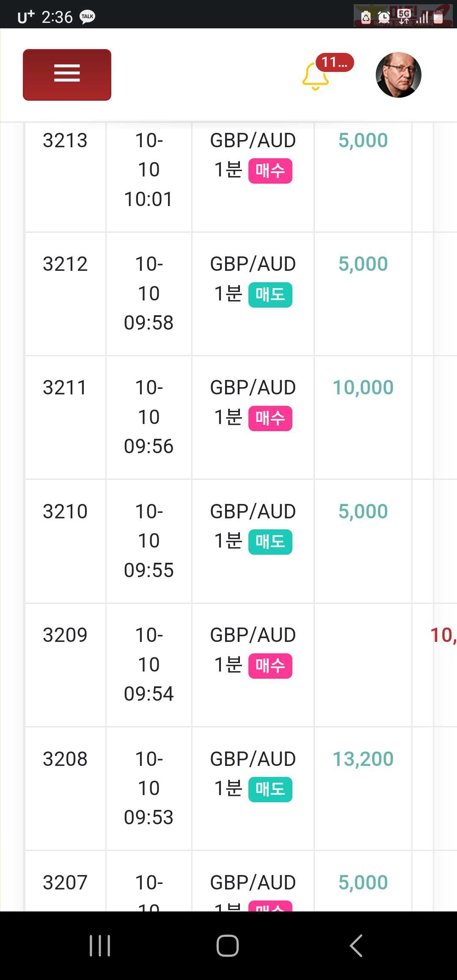Open the red hamburger menu
This screenshot has width=457, height=980.
67,74
